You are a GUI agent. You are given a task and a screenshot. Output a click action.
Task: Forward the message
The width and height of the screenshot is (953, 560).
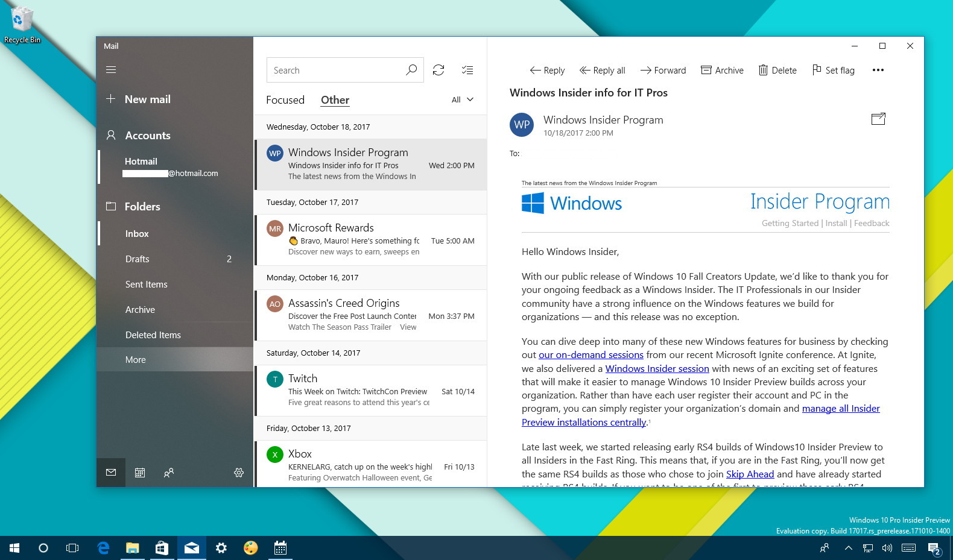(x=663, y=71)
